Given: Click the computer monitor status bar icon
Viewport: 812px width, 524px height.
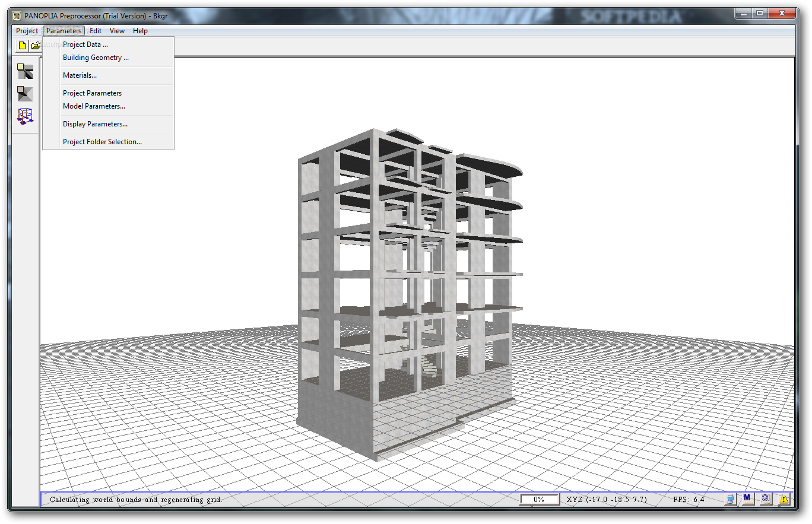Looking at the screenshot, I should coord(730,499).
